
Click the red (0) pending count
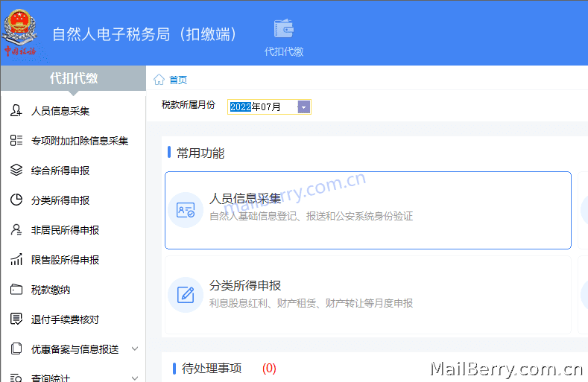pyautogui.click(x=269, y=369)
